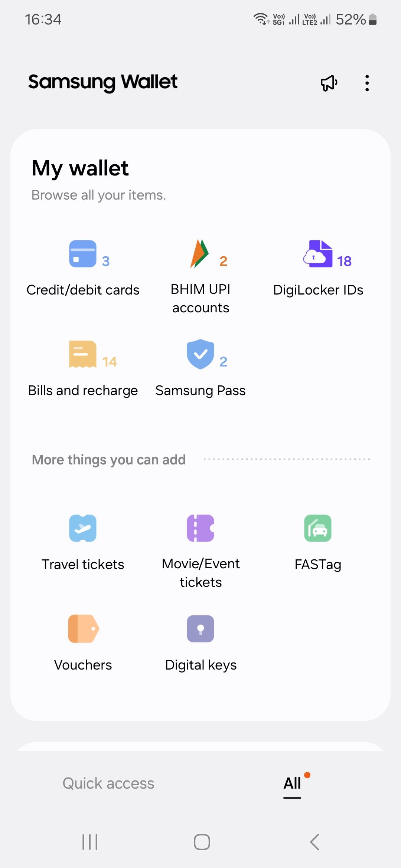Add Digital keys
This screenshot has height=868, width=401.
tap(200, 629)
